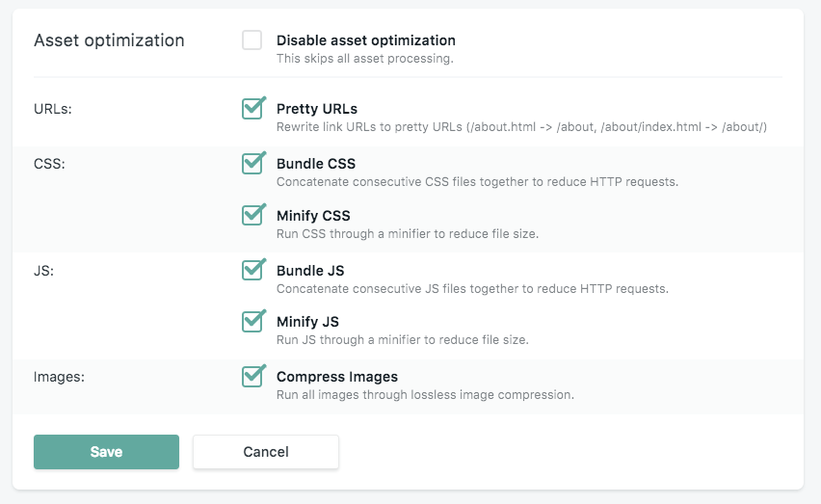Click the "Bundle JS" label text
This screenshot has width=821, height=504.
pyautogui.click(x=309, y=271)
